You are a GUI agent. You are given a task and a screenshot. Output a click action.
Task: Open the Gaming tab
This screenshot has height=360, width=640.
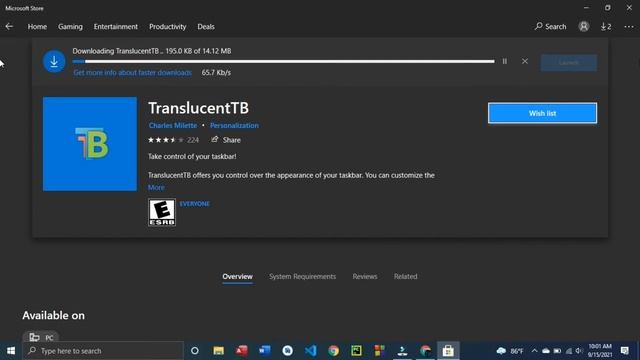(x=70, y=27)
